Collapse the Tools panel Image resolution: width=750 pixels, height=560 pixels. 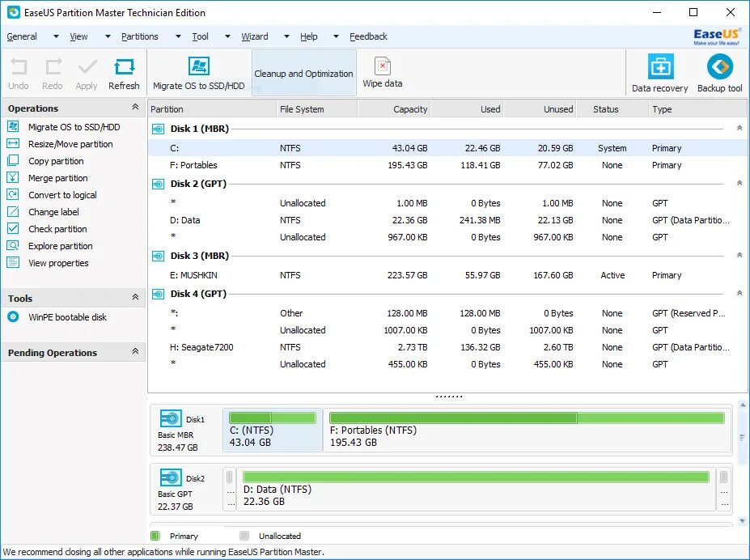(x=135, y=297)
